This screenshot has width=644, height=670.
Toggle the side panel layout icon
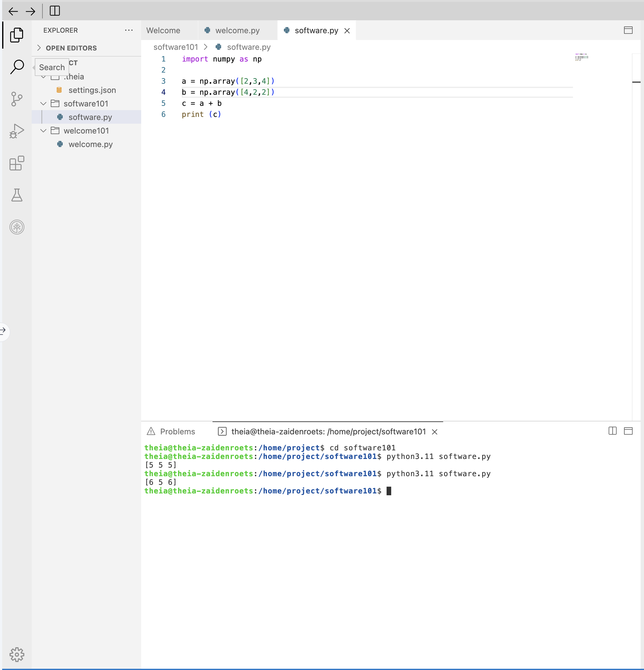(x=55, y=11)
